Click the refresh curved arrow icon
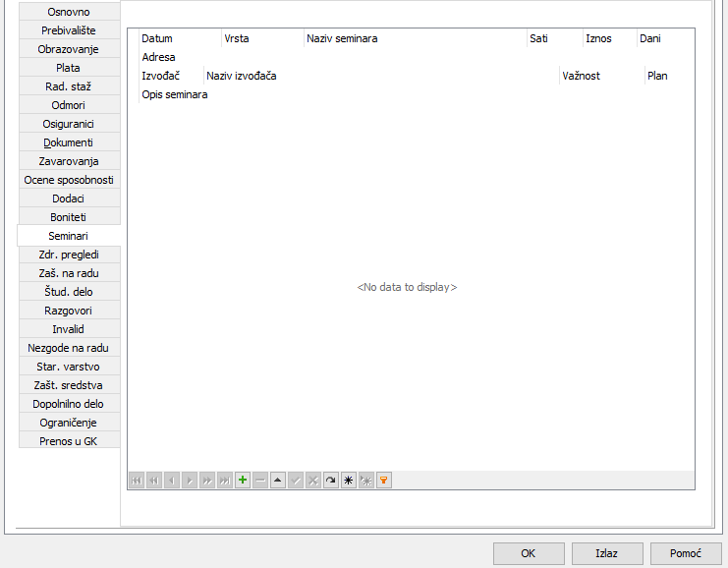This screenshot has width=728, height=568. [x=331, y=481]
